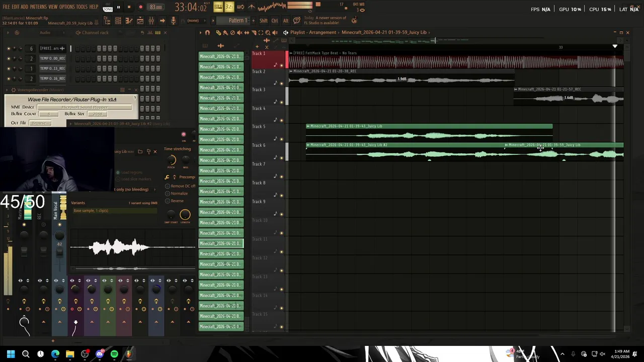Screen dimensions: 644x362
Task: Open the FILE menu
Action: [x=7, y=7]
